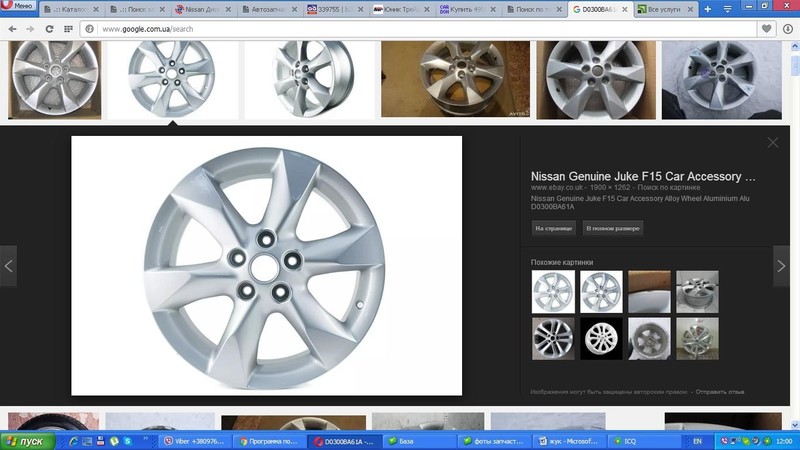800x450 pixels.
Task: Click the 'Отправить отзыв' link
Action: [x=718, y=391]
